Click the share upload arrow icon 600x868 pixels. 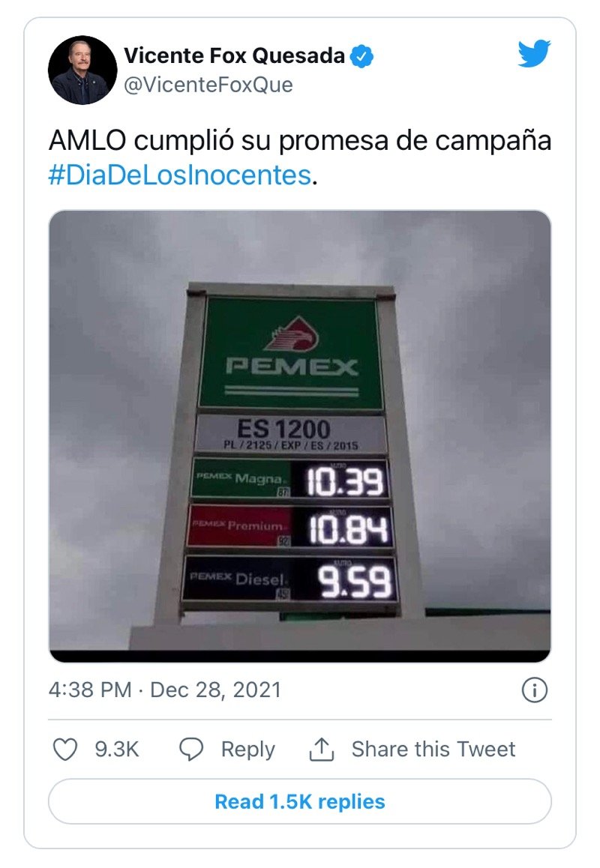(321, 749)
